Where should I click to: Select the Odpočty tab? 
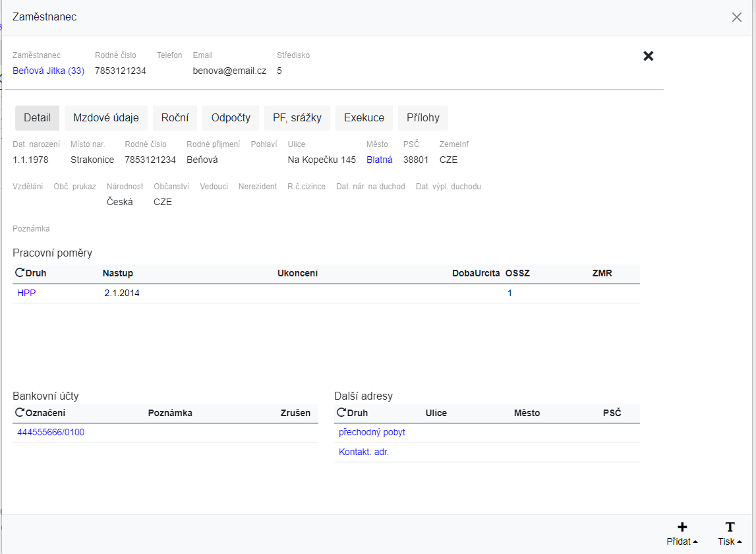231,118
